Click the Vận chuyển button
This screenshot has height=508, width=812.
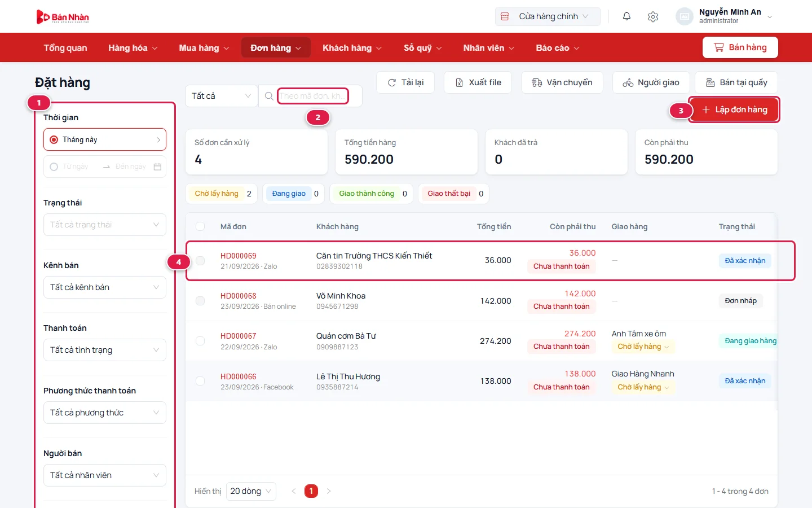[x=562, y=82]
